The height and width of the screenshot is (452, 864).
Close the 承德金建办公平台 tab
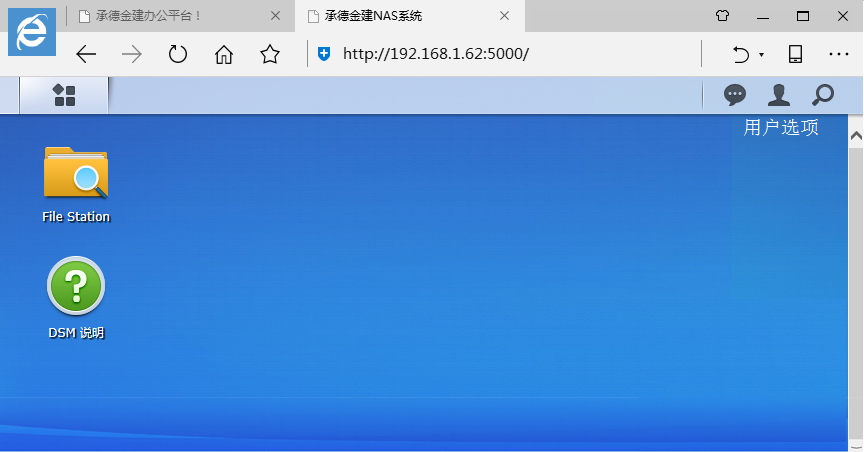coord(276,16)
